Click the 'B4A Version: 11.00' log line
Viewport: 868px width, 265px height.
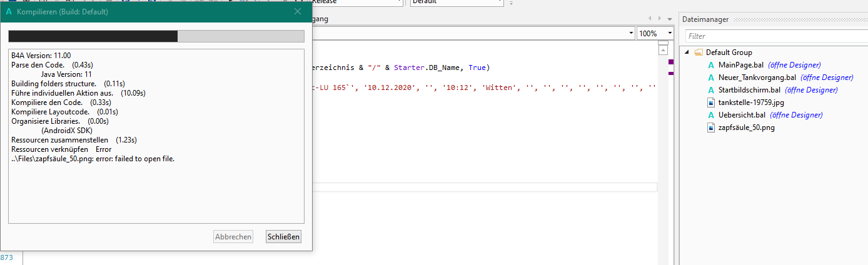(41, 56)
